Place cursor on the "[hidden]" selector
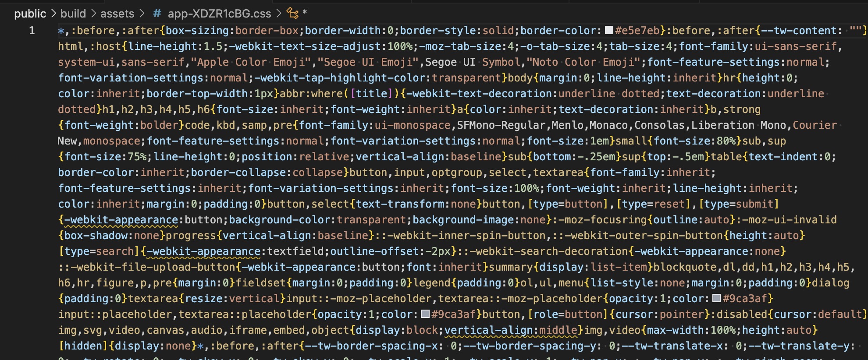 tap(83, 346)
